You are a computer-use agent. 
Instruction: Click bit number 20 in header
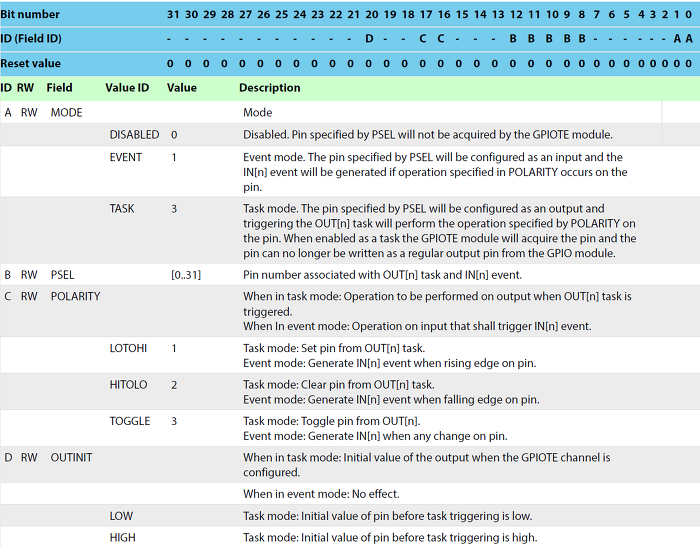click(372, 14)
